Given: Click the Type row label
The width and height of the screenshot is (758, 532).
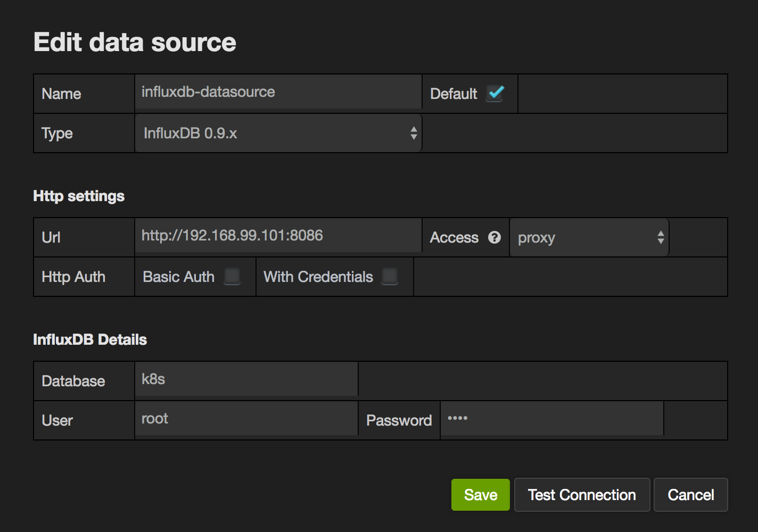Looking at the screenshot, I should pyautogui.click(x=57, y=133).
